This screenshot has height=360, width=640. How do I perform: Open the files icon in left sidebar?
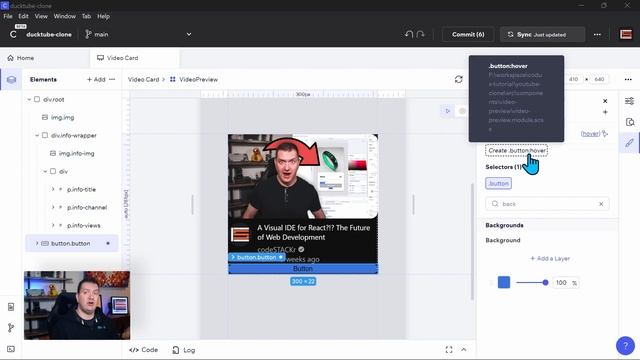point(11,307)
